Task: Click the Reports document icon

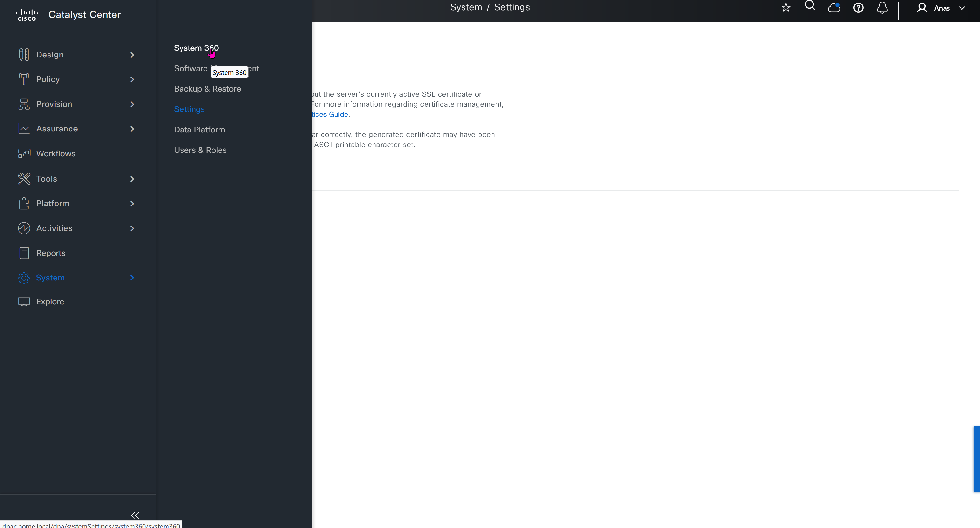Action: tap(24, 253)
